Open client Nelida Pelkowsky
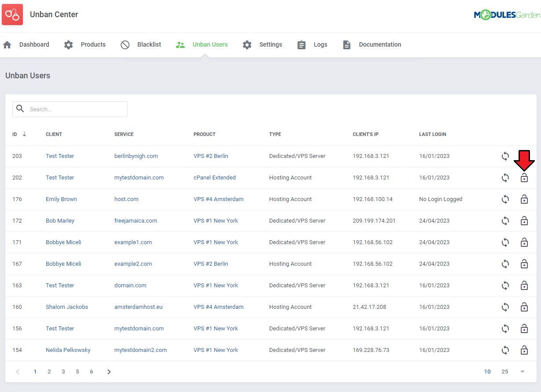Image resolution: width=541 pixels, height=392 pixels. coord(68,350)
